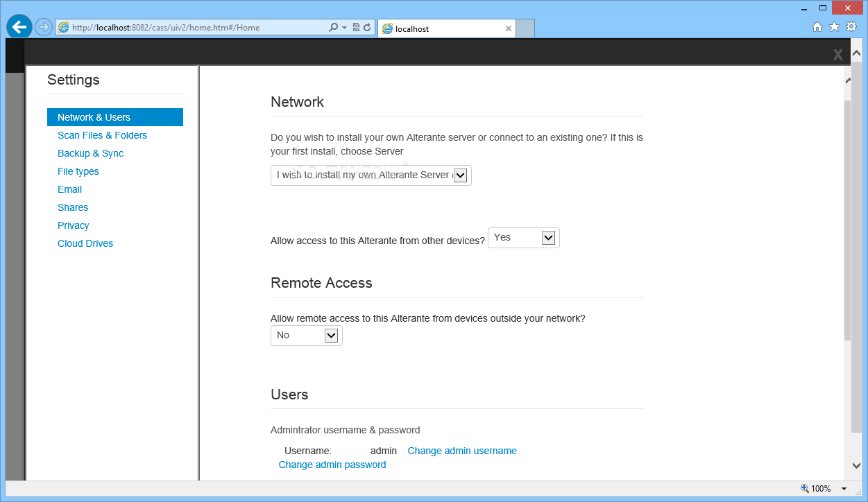868x502 pixels.
Task: Open Email settings
Action: click(x=69, y=189)
